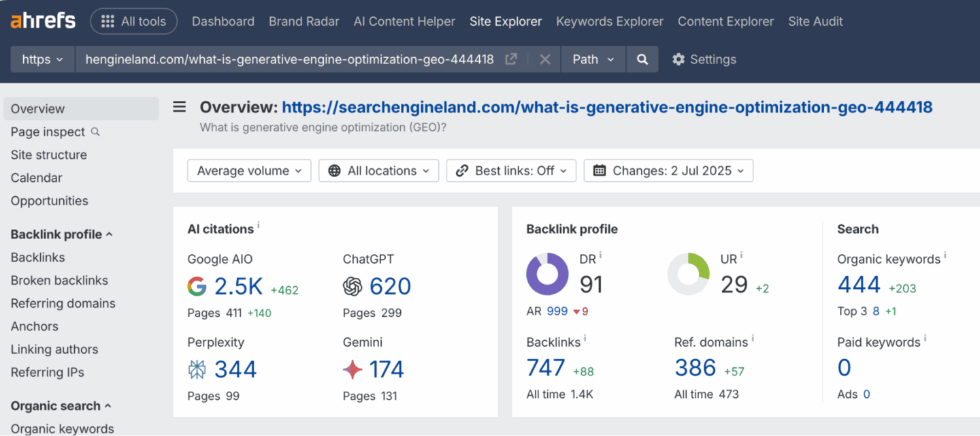This screenshot has width=980, height=436.
Task: Open Referring IPs report
Action: (x=48, y=372)
